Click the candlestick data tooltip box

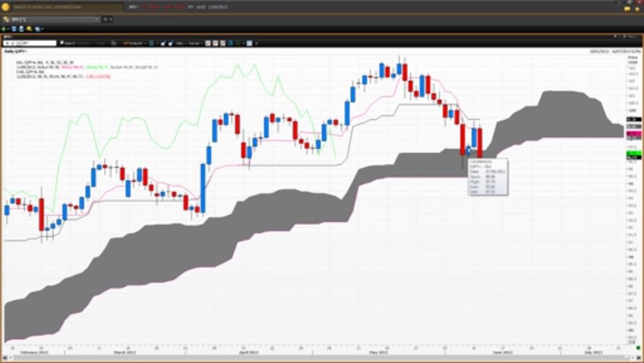coord(488,177)
